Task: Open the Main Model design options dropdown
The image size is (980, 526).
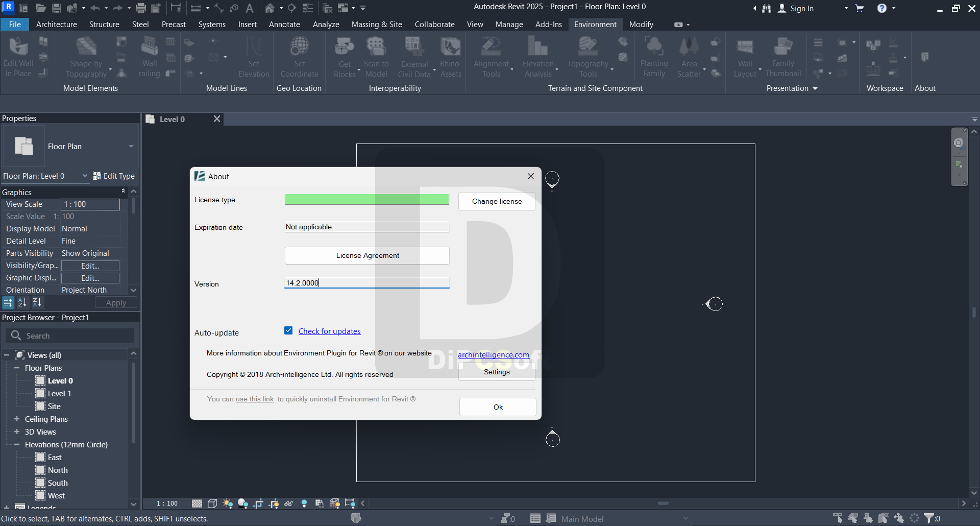Action: coord(686,519)
